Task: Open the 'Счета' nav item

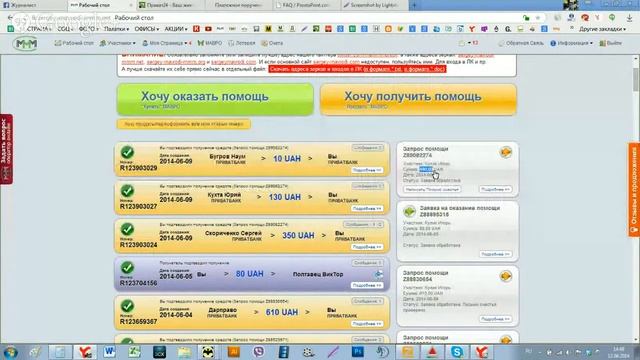Action: (x=272, y=43)
